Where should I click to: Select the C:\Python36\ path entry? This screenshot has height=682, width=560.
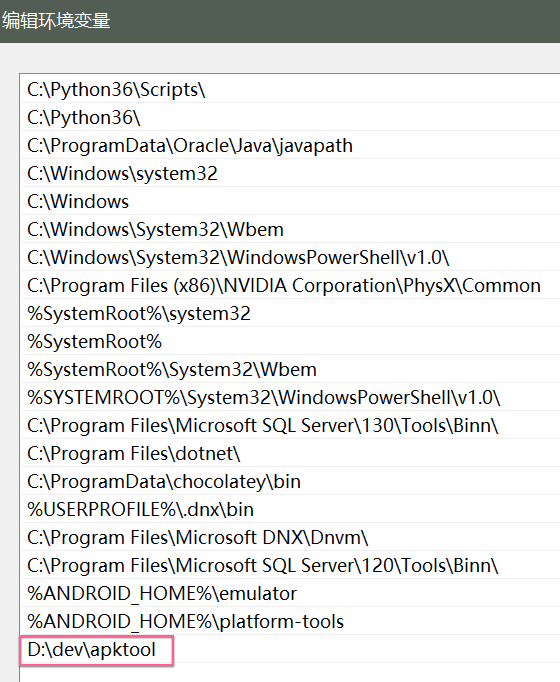point(290,117)
